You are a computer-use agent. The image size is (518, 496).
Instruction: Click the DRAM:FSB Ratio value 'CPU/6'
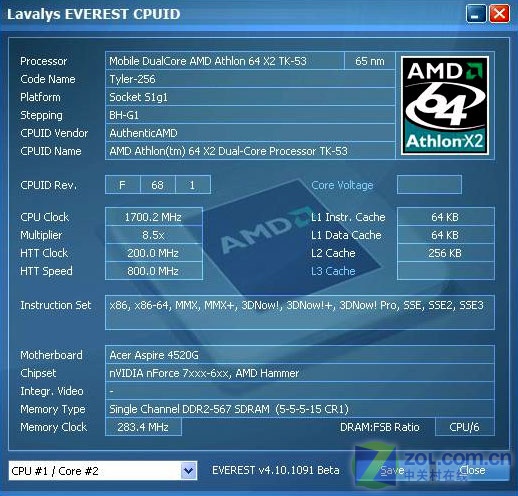(465, 427)
